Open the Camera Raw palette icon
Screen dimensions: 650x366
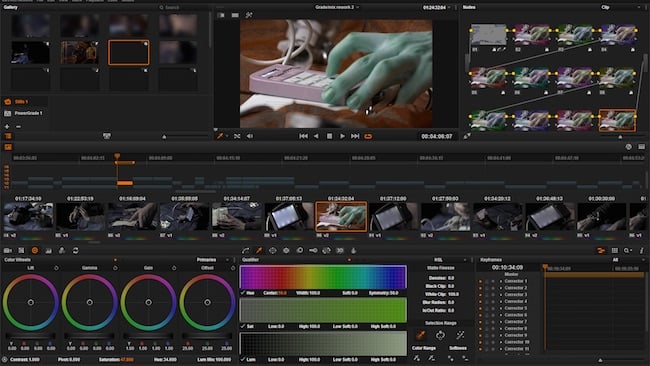pos(7,250)
